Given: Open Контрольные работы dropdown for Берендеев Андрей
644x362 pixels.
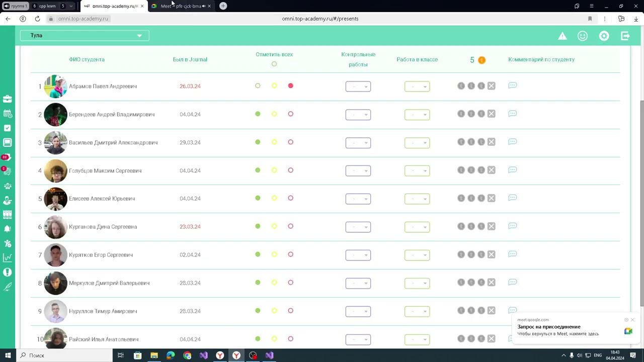Looking at the screenshot, I should coord(358,115).
